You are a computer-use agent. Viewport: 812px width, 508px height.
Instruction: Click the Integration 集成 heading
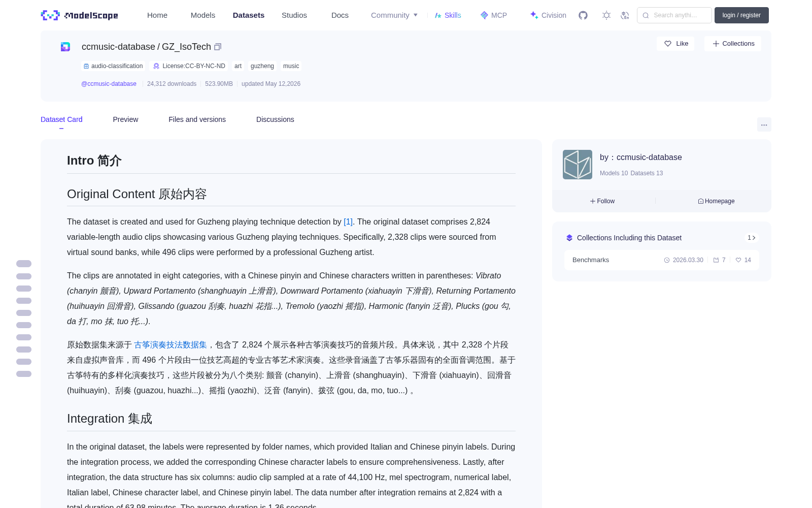110,419
